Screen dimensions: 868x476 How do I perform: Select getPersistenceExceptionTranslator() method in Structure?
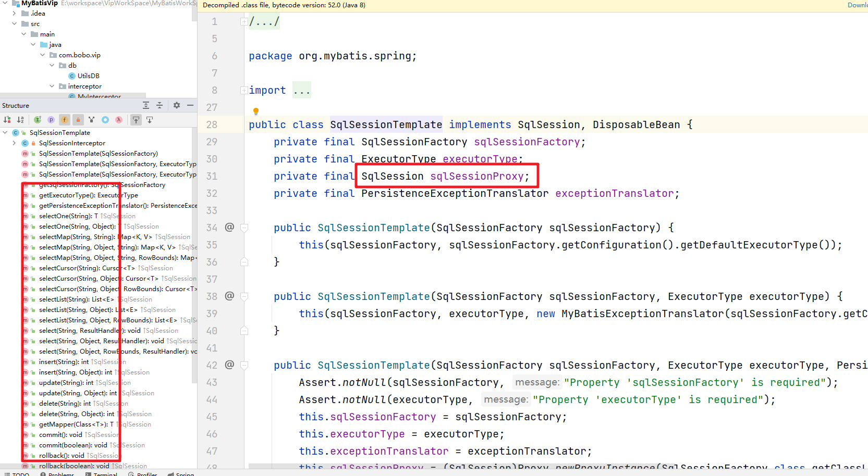click(118, 206)
